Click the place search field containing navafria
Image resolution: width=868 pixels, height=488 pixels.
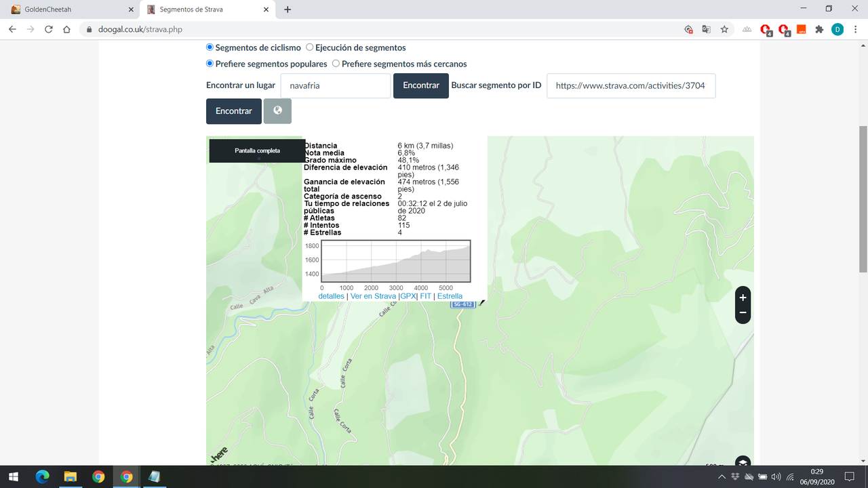tap(336, 85)
